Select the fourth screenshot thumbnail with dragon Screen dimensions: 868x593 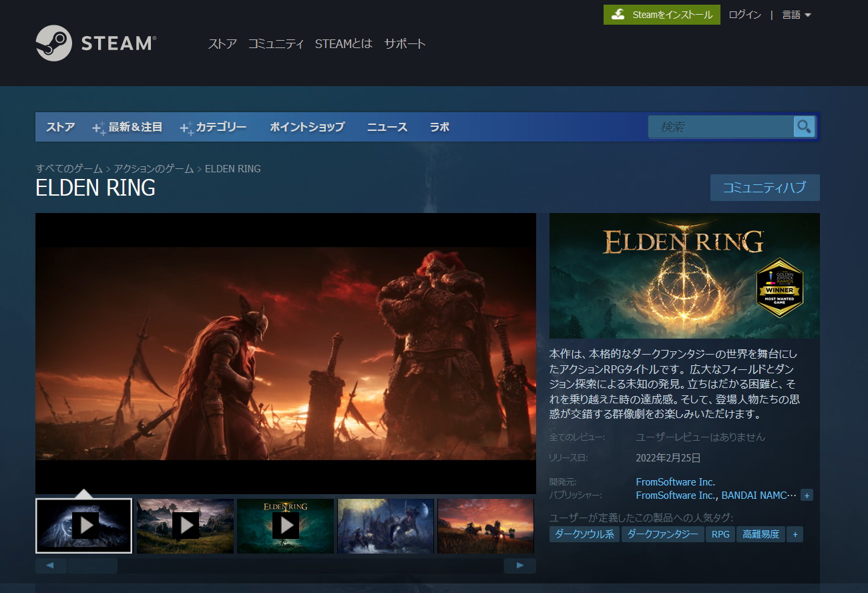point(385,526)
